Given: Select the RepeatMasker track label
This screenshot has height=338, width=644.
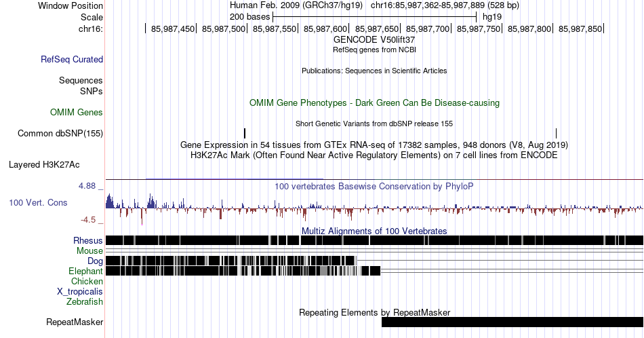Looking at the screenshot, I should point(75,322).
